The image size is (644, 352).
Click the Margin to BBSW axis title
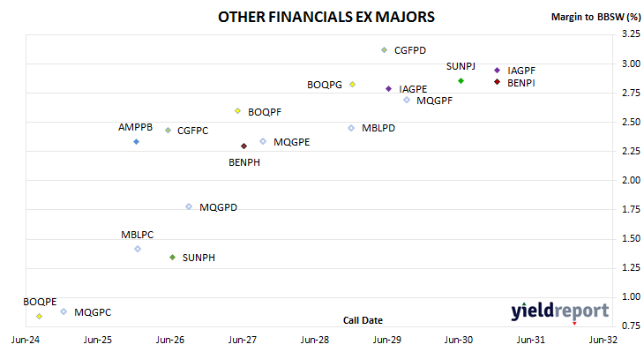(595, 17)
